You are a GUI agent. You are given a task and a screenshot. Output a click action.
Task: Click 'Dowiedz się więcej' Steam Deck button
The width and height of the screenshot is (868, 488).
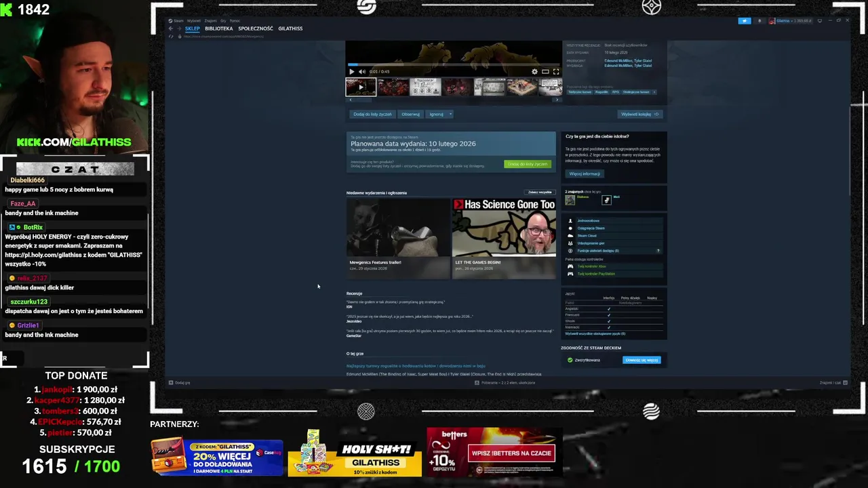pos(642,360)
